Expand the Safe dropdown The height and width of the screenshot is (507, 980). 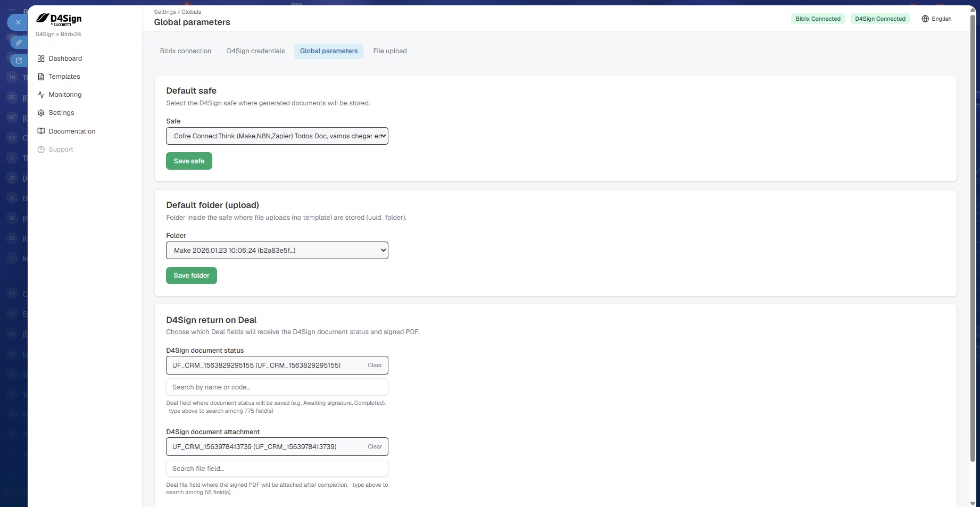277,136
